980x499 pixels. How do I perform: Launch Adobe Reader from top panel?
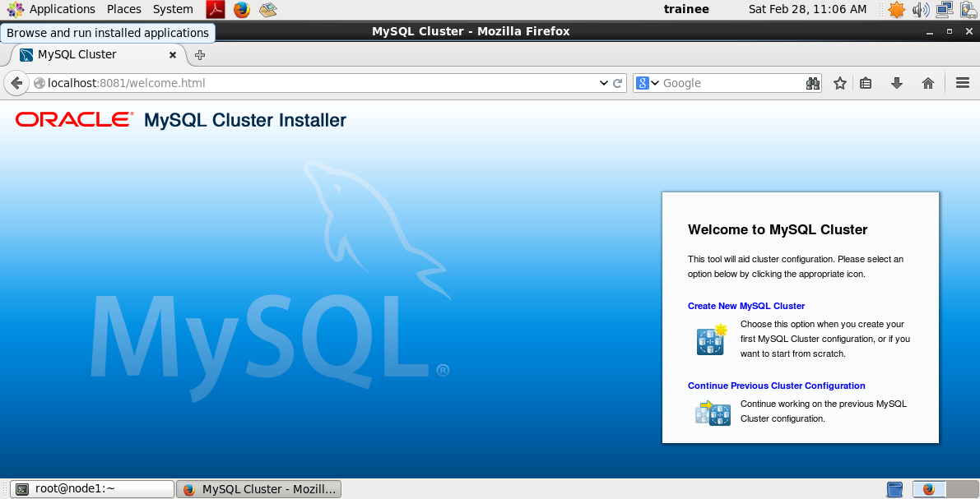tap(216, 10)
